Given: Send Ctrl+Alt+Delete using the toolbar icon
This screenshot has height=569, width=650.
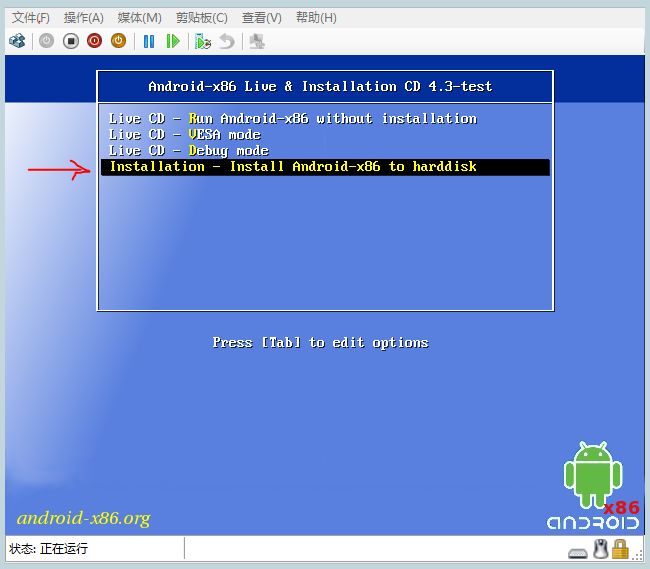Looking at the screenshot, I should 17,41.
